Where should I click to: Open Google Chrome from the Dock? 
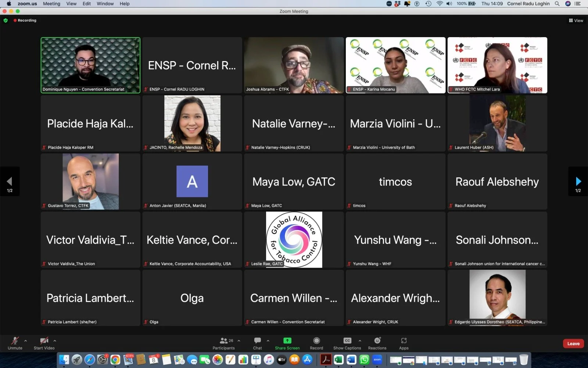(115, 360)
